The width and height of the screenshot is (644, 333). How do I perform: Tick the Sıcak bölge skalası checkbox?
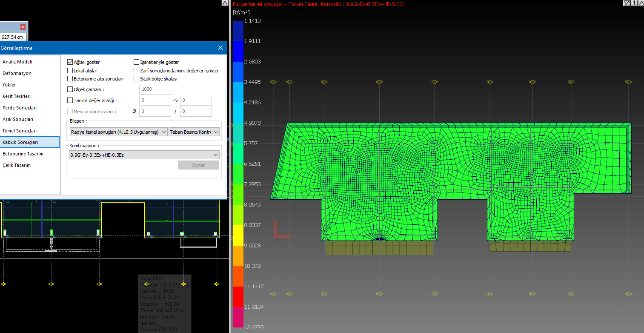tap(137, 79)
